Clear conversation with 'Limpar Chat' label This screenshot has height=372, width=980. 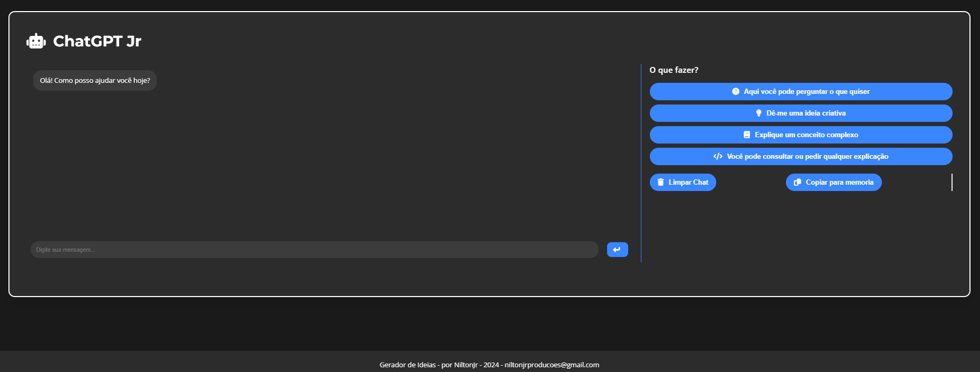[688, 182]
